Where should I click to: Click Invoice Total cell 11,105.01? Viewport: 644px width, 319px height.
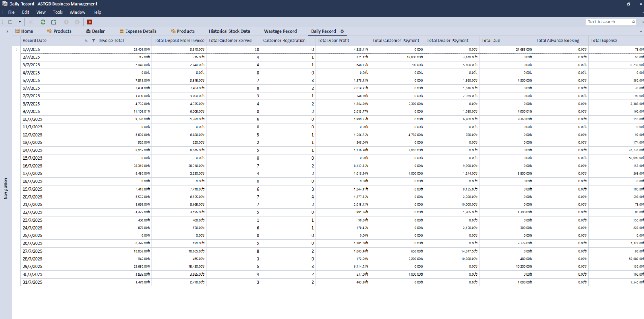coord(124,112)
